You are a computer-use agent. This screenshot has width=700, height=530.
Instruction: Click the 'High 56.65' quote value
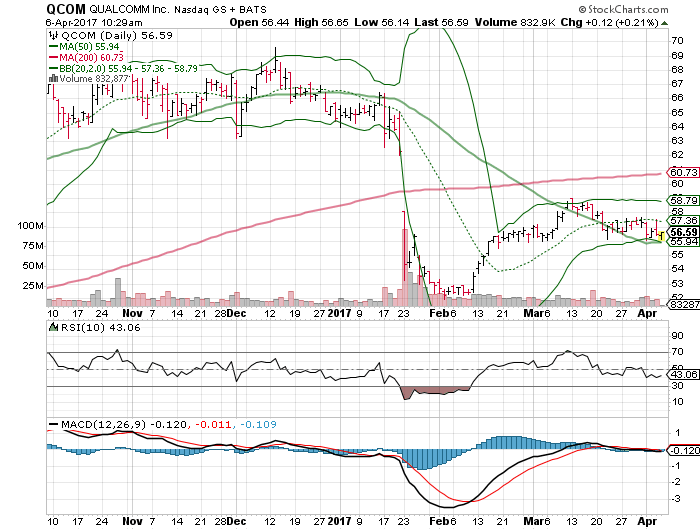coord(321,22)
